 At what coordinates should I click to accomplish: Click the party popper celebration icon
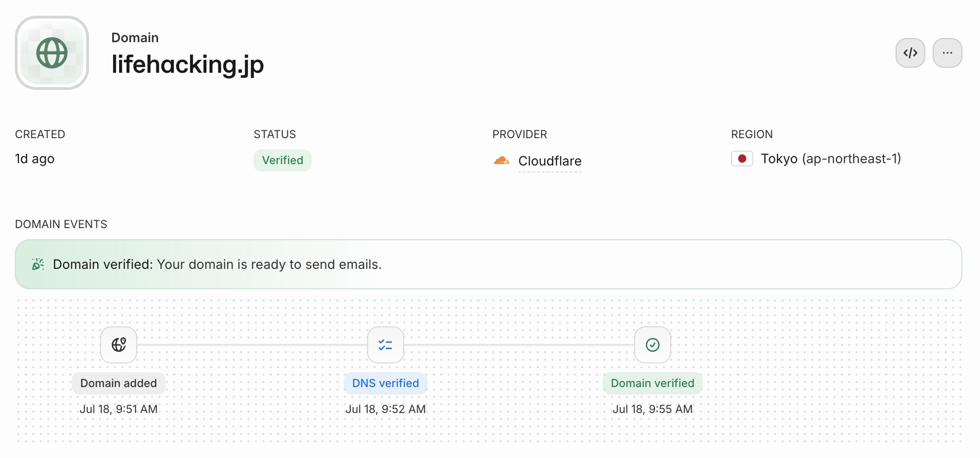38,264
